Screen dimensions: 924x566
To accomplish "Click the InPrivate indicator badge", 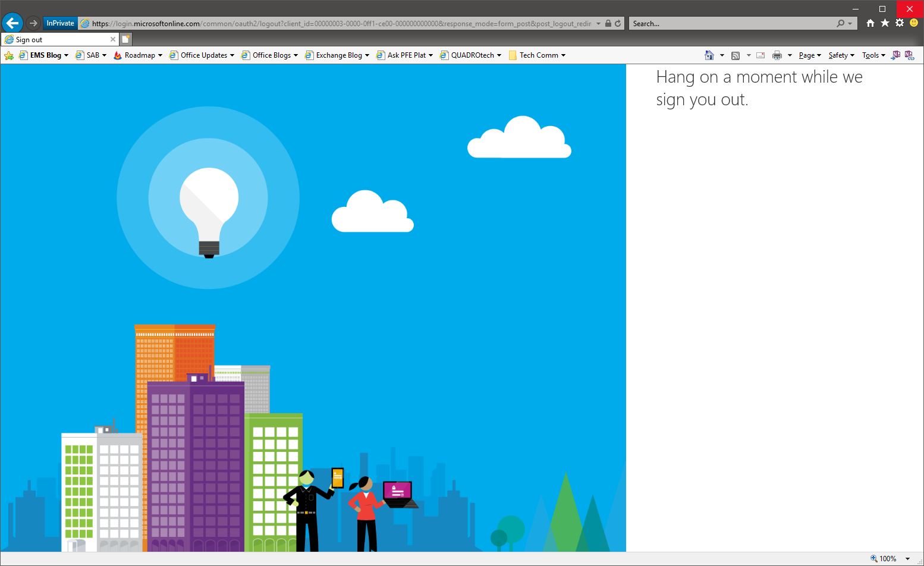I will [61, 23].
